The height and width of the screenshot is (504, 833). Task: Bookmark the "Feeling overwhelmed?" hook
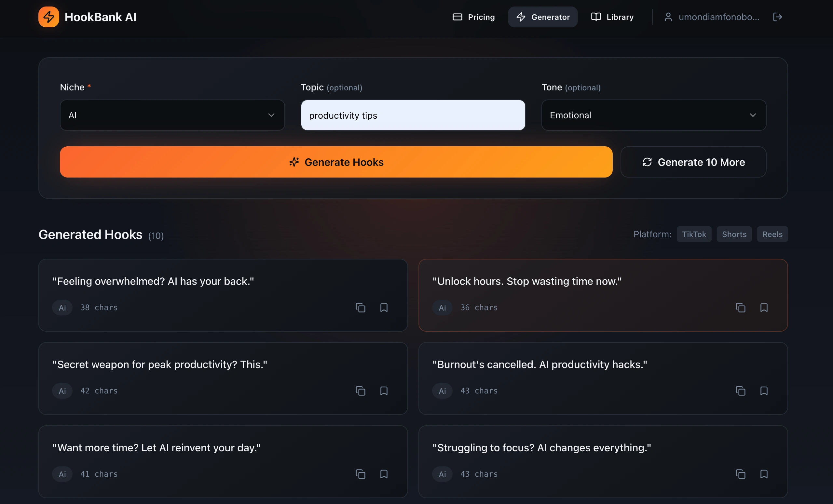[384, 307]
